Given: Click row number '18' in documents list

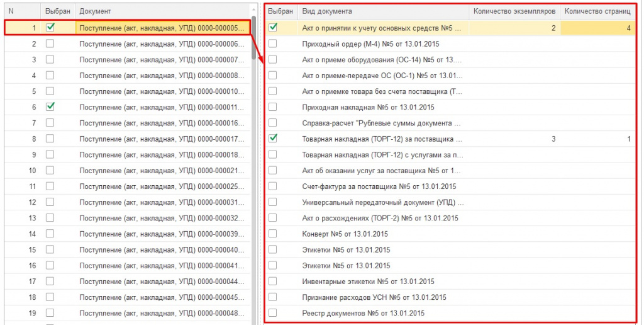Looking at the screenshot, I should tap(32, 297).
